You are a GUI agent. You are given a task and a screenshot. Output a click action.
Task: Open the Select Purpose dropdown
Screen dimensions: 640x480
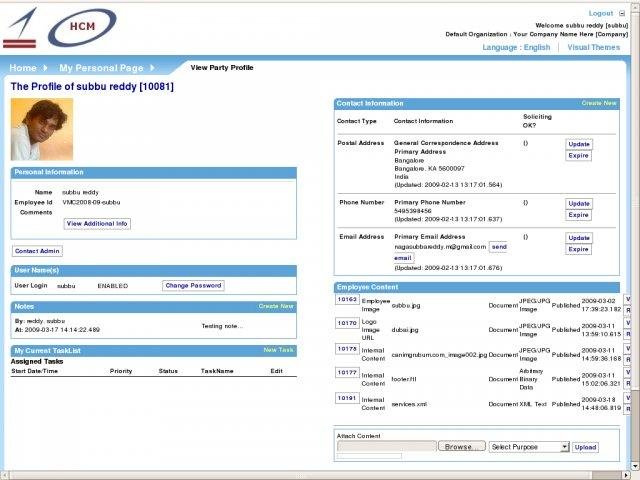[529, 447]
